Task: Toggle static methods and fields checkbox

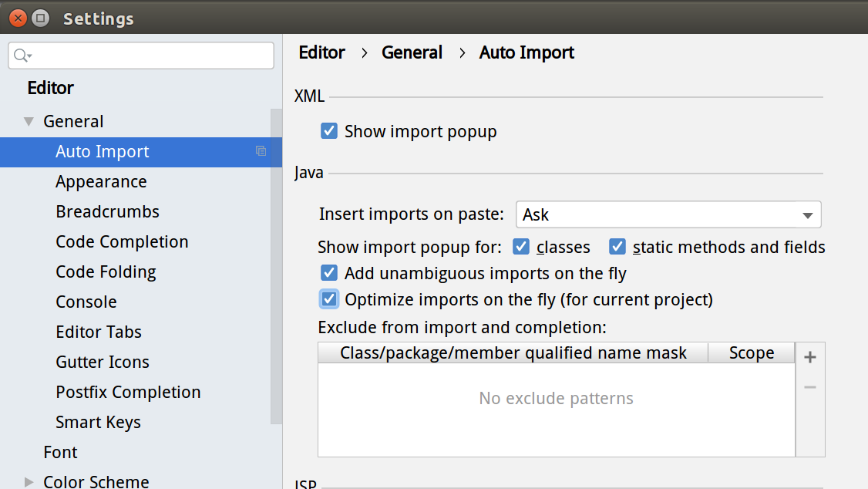Action: coord(617,247)
